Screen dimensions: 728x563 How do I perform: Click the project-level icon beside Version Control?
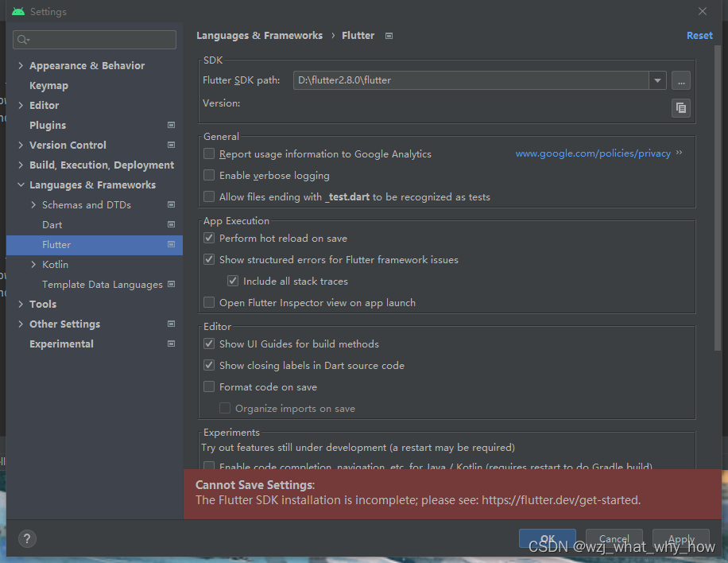172,145
